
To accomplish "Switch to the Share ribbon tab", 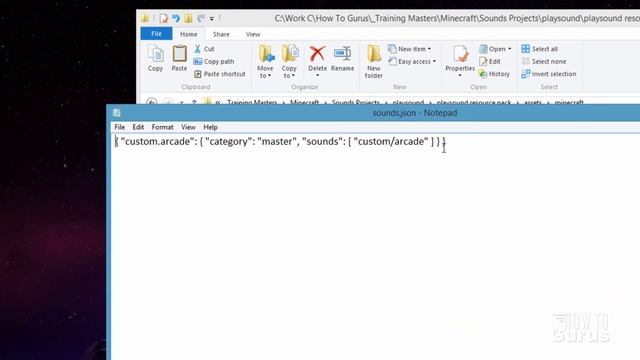I will (x=221, y=34).
